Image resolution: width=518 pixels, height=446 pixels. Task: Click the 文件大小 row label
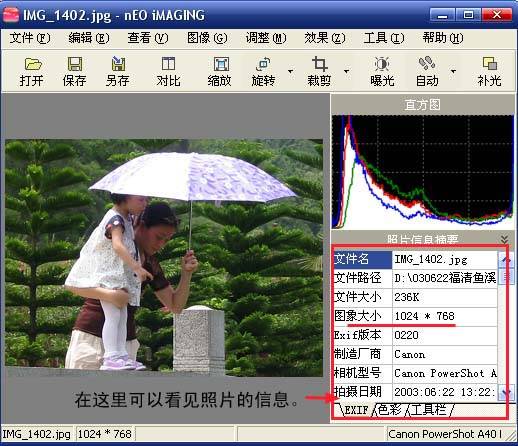pyautogui.click(x=363, y=297)
